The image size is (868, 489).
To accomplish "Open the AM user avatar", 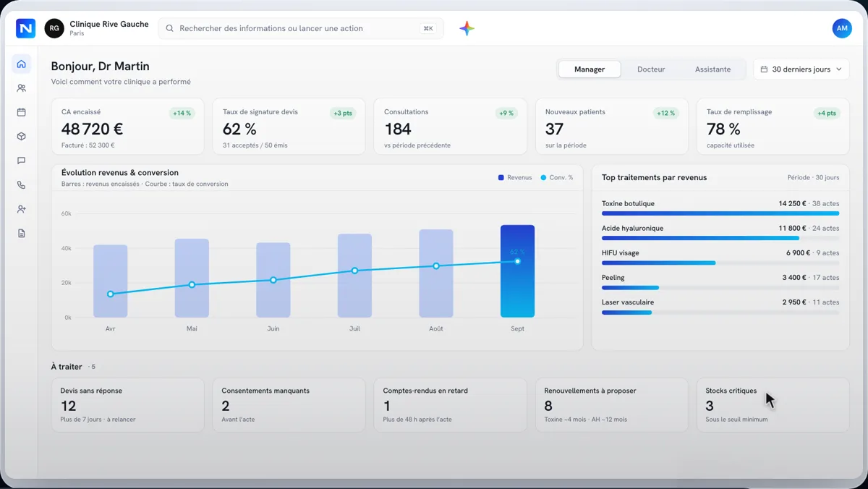I will point(842,28).
